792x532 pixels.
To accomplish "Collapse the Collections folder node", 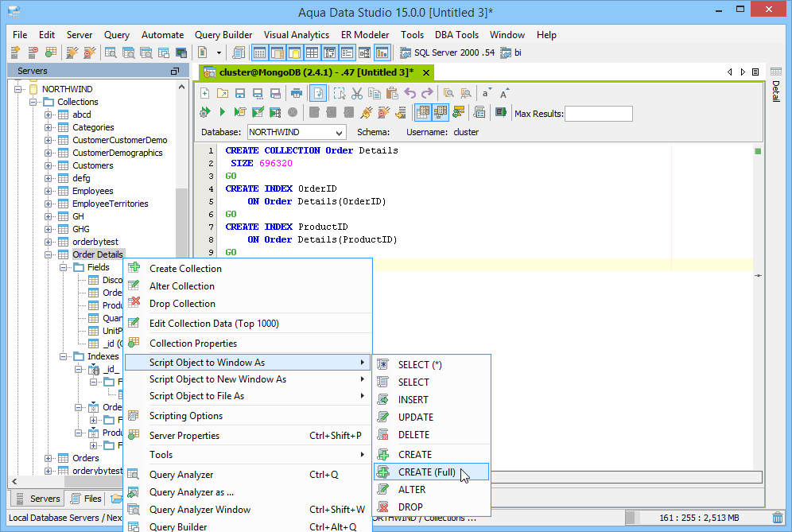I will tap(33, 102).
